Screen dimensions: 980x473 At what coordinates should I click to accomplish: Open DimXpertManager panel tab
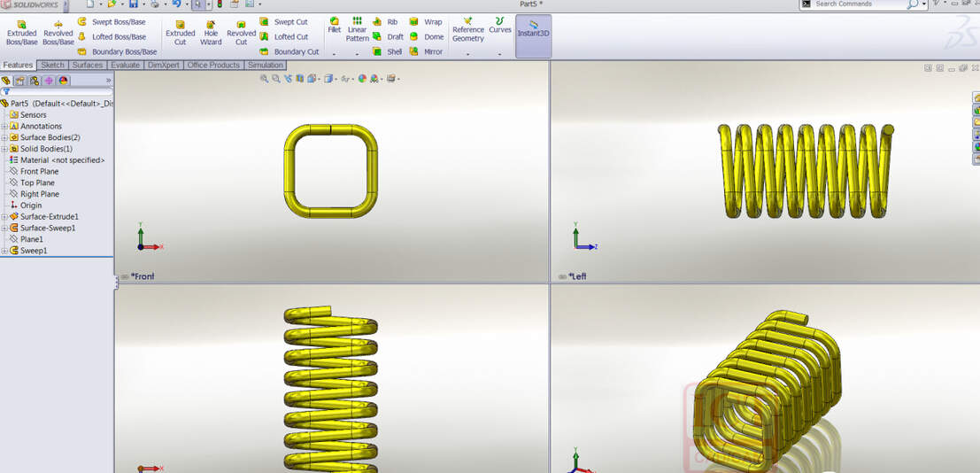[x=49, y=81]
